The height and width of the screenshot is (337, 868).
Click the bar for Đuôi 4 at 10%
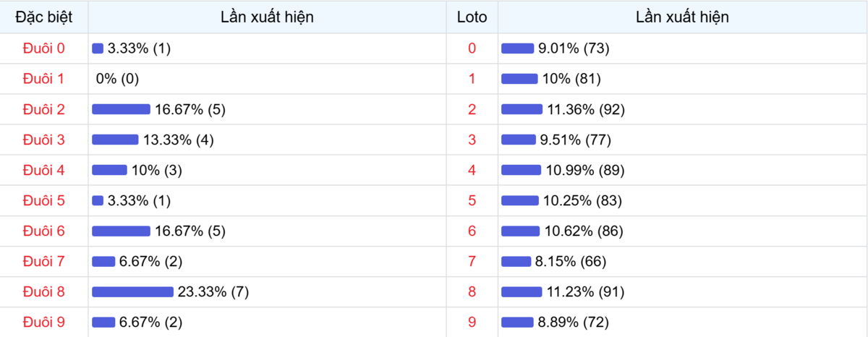click(x=109, y=170)
